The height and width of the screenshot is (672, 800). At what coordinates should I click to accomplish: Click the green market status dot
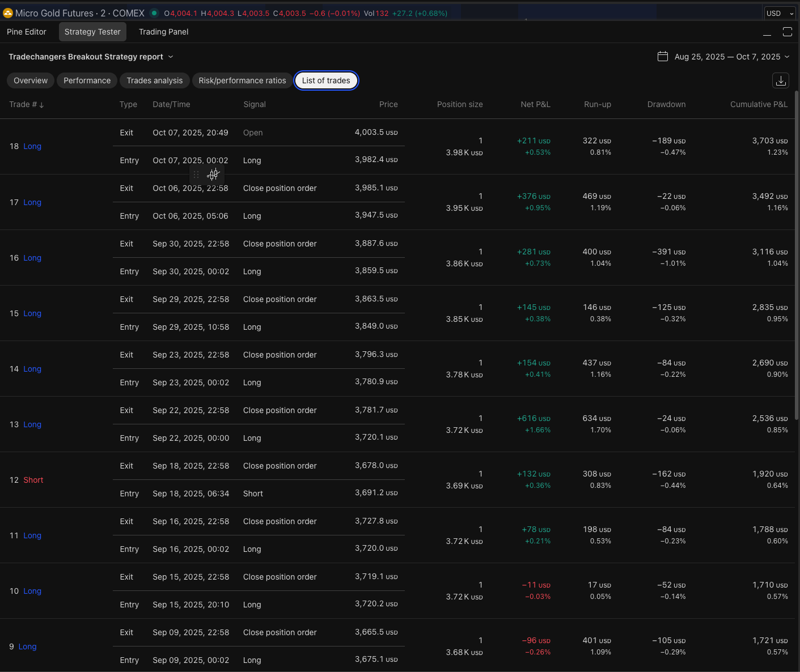tap(154, 13)
